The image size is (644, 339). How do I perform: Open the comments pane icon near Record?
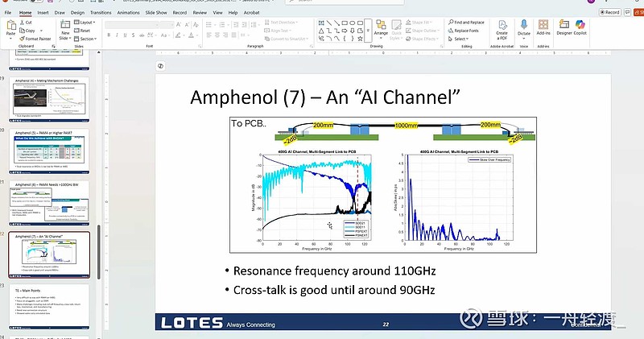click(x=628, y=12)
